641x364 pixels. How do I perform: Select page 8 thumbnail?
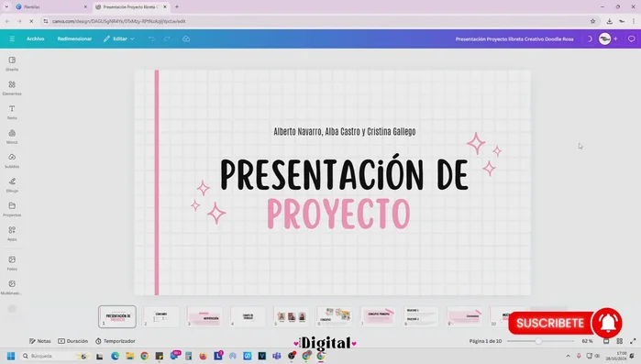pos(421,316)
